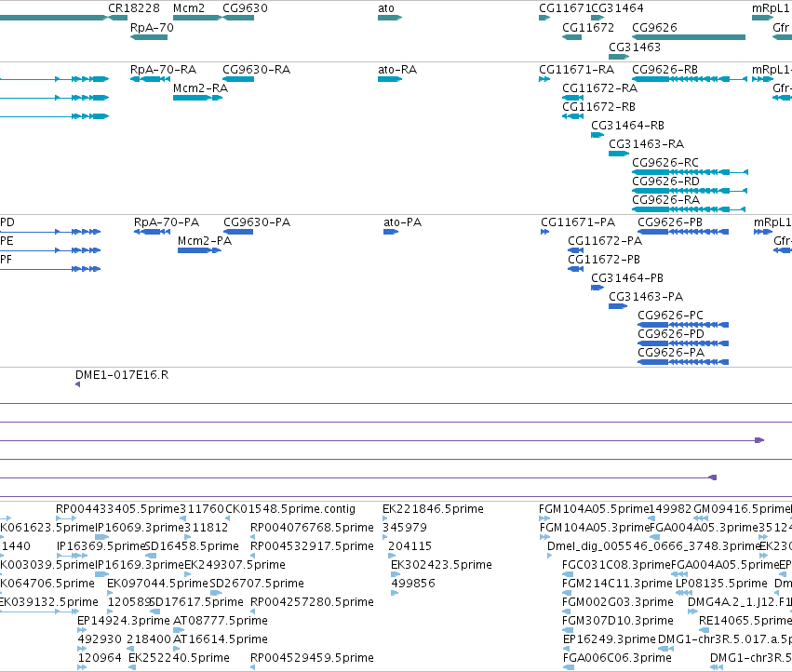The image size is (792, 672).
Task: Click the DME1-017E16.R clone label
Action: 122,375
